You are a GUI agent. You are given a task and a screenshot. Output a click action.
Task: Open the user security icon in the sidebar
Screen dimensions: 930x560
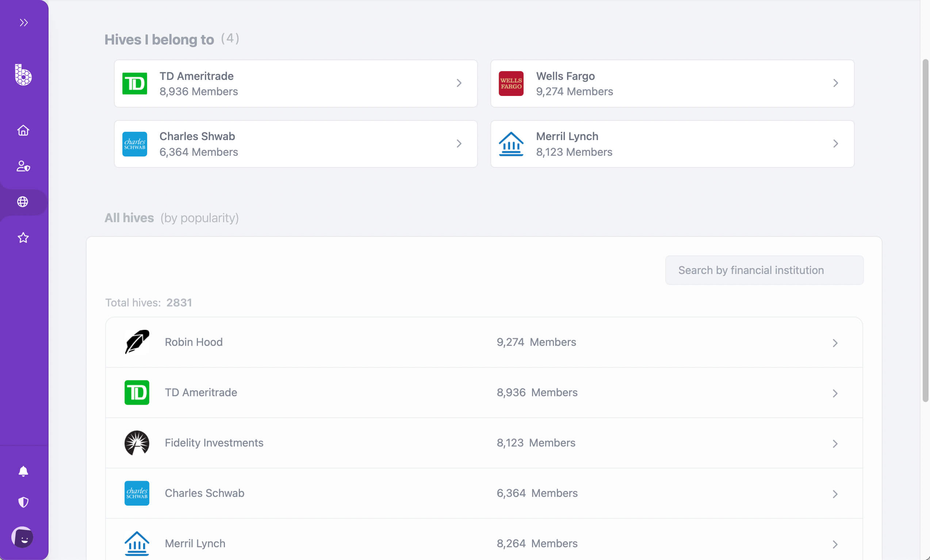[x=23, y=166]
